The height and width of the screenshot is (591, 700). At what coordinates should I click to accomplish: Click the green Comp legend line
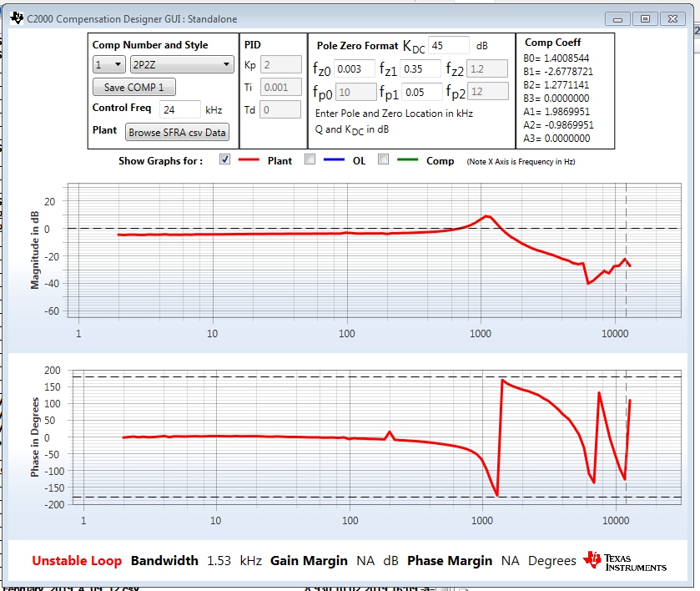pos(409,160)
